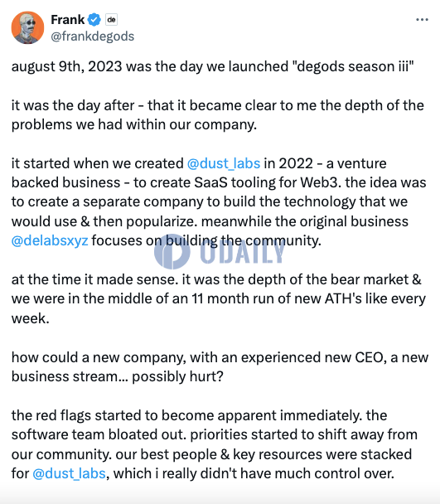Screen dimensions: 440x504
Task: Open the three-dot more options menu
Action: (x=422, y=20)
